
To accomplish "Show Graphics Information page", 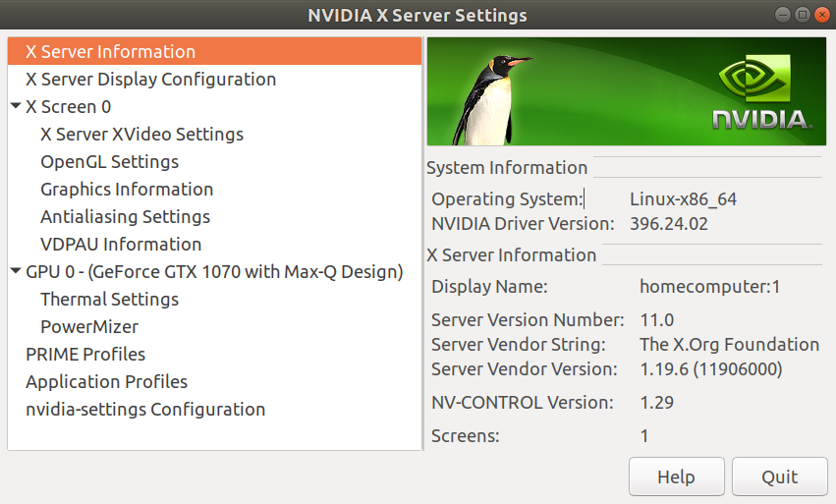I will (x=127, y=189).
